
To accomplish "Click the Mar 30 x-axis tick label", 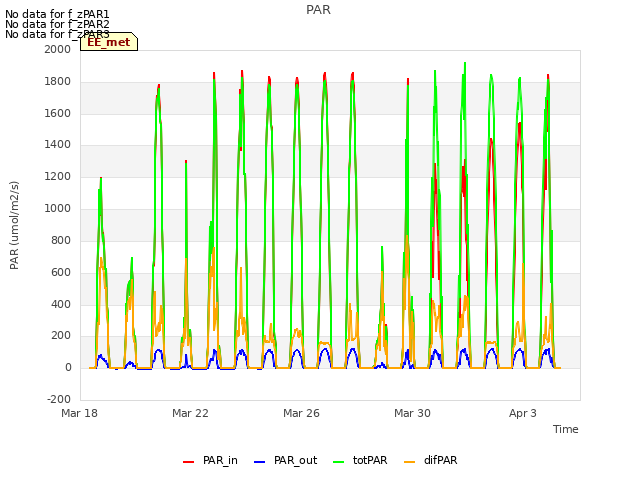I will point(412,413).
